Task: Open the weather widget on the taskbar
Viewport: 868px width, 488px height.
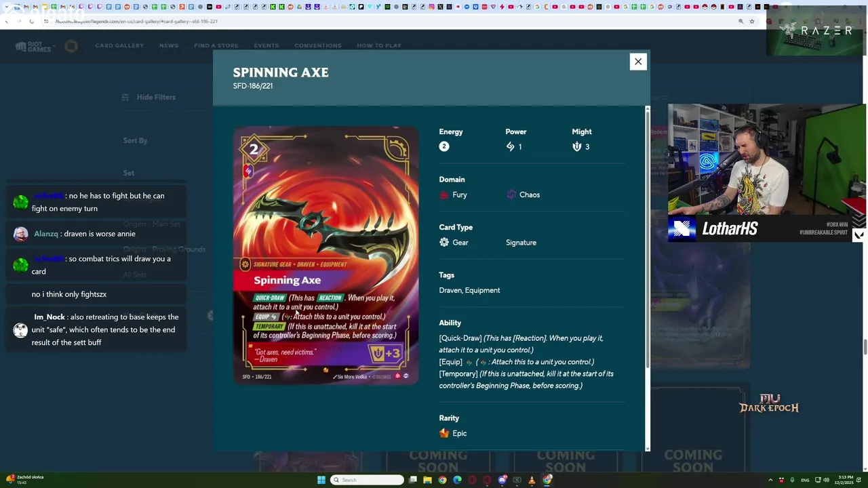Action: (x=24, y=480)
